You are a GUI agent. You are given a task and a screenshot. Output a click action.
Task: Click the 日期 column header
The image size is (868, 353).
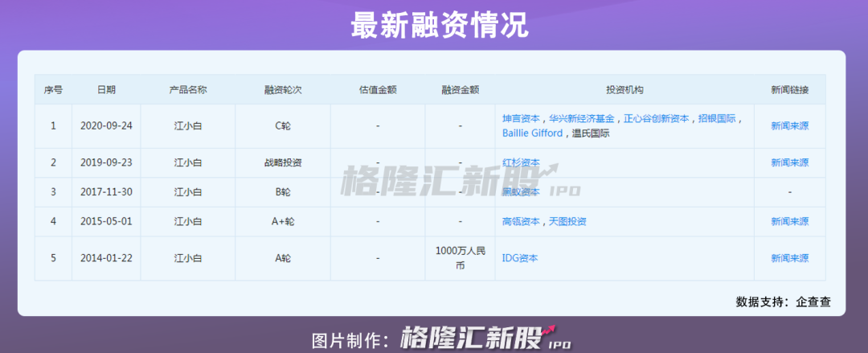[106, 90]
